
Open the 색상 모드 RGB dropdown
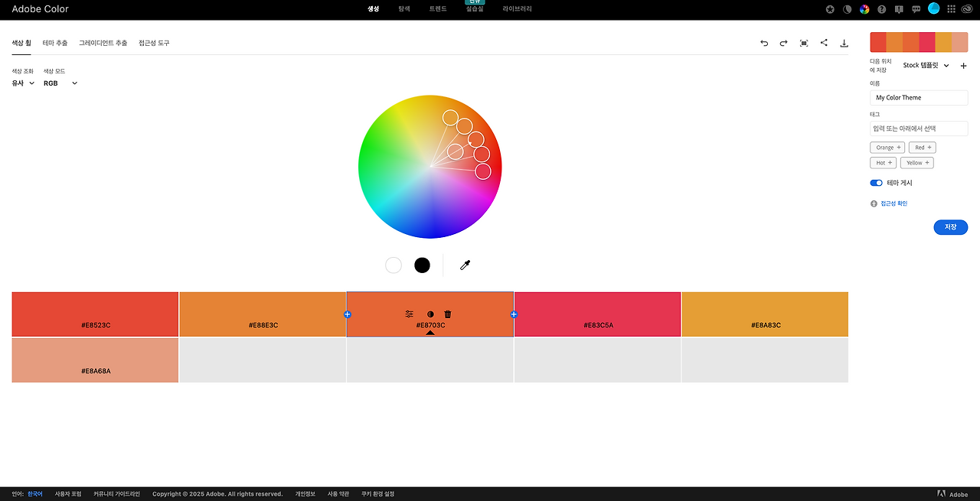click(x=60, y=83)
